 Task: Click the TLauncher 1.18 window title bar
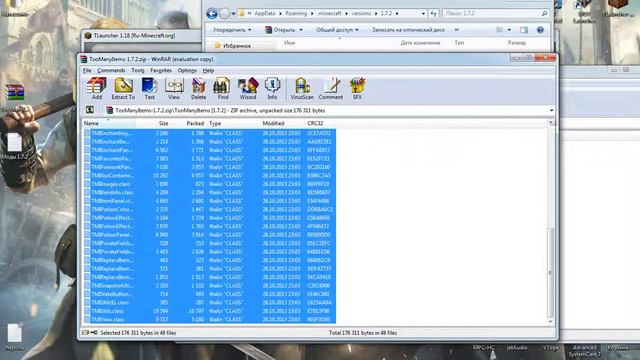141,36
